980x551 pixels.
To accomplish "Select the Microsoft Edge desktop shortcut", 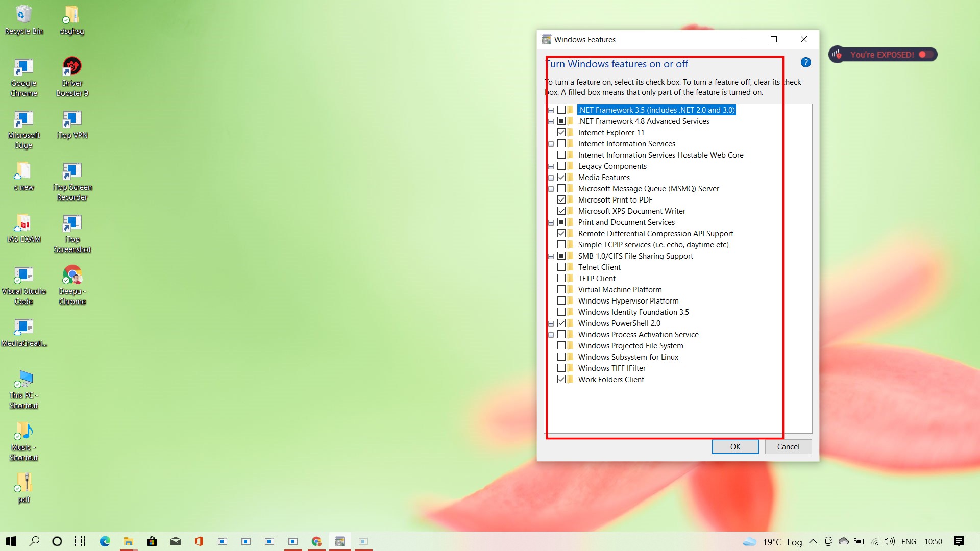I will [23, 130].
